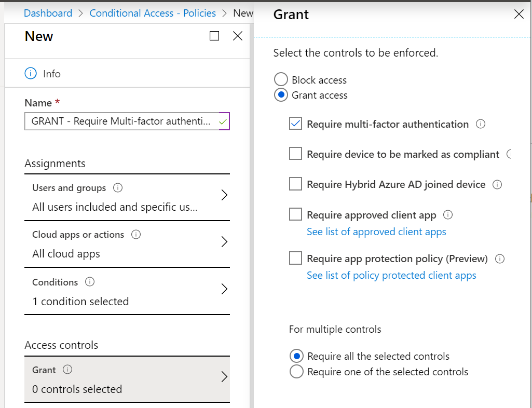532x408 pixels.
Task: Open Conditional Access - Policies breadcrumb
Action: (x=153, y=13)
